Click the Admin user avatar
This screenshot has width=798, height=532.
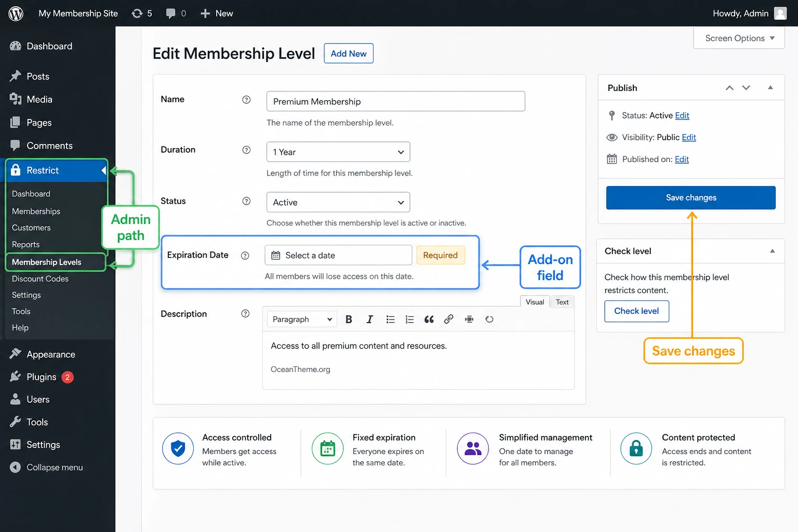tap(780, 14)
